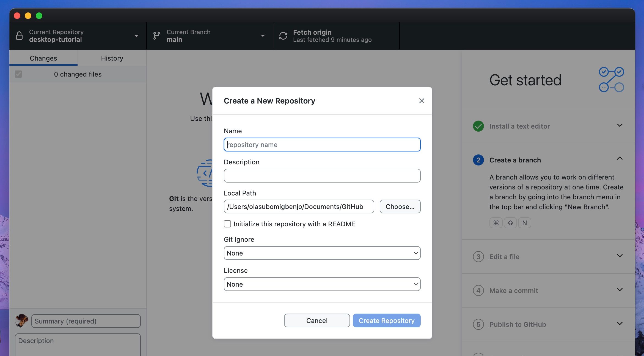The width and height of the screenshot is (644, 356).
Task: Click the Create Repository button
Action: pos(386,320)
